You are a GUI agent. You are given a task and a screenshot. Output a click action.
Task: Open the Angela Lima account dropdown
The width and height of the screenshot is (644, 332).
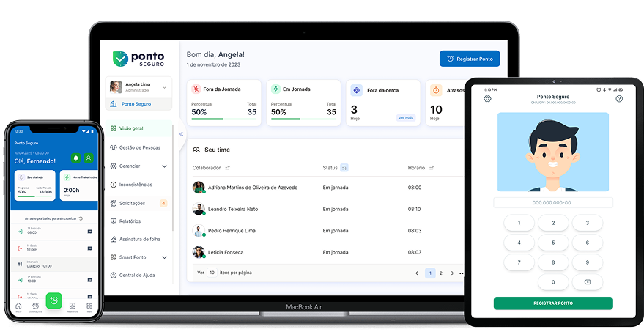pos(164,87)
